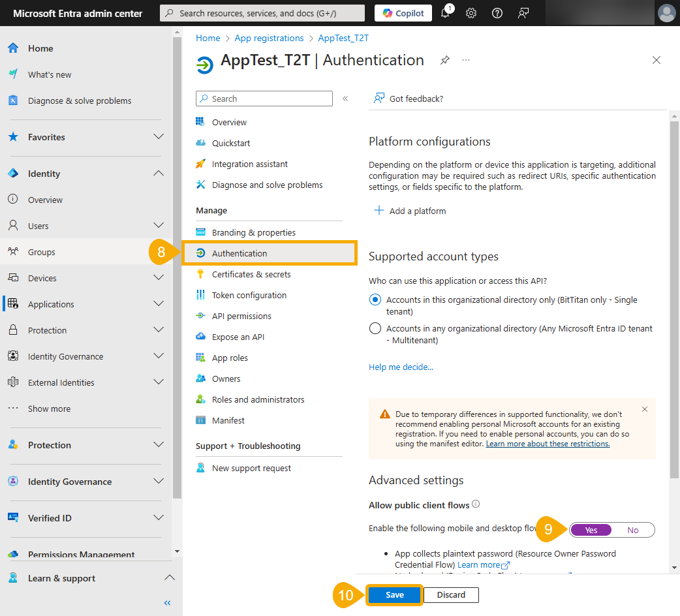The height and width of the screenshot is (616, 680).
Task: Click the info icon next to Allow public client flows
Action: pos(476,504)
